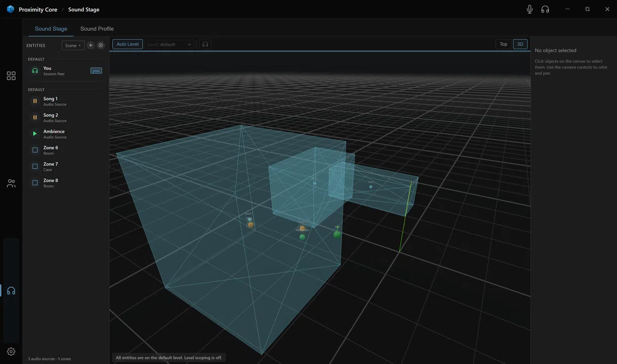The height and width of the screenshot is (364, 617).
Task: Click the Proximity Core app logo
Action: point(10,9)
